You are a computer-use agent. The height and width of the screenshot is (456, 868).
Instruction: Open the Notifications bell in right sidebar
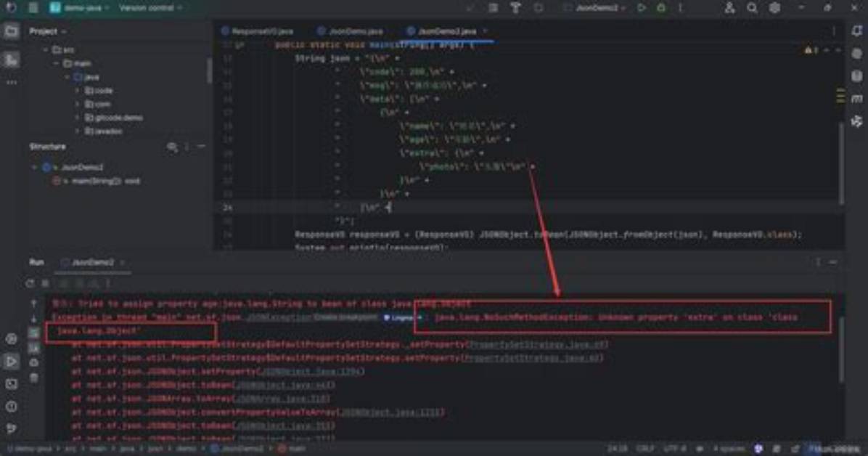857,31
